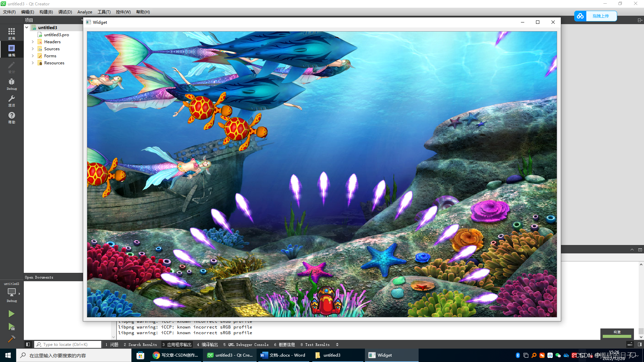644x362 pixels.
Task: Click the red cannon in the Widget game
Action: 326,300
